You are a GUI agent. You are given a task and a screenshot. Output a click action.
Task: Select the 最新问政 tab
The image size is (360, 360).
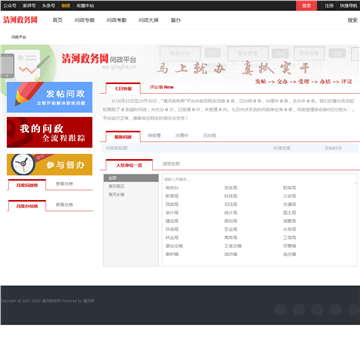[123, 137]
